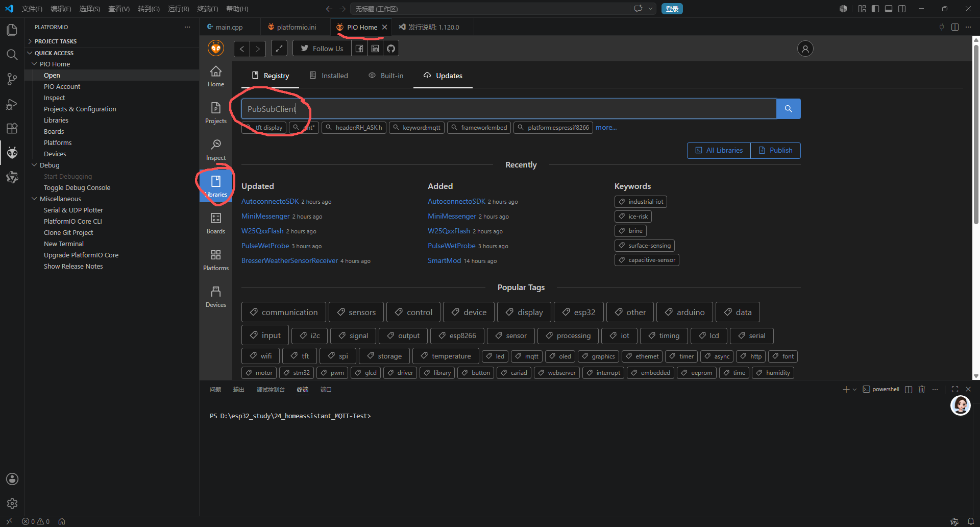
Task: Open the 文件(F) menu
Action: [x=32, y=9]
